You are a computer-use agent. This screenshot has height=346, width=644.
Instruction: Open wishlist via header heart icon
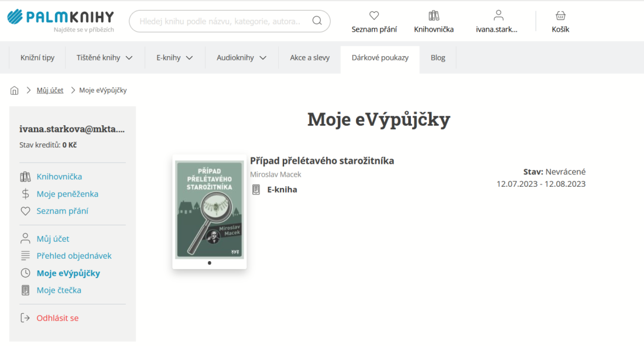tap(374, 15)
